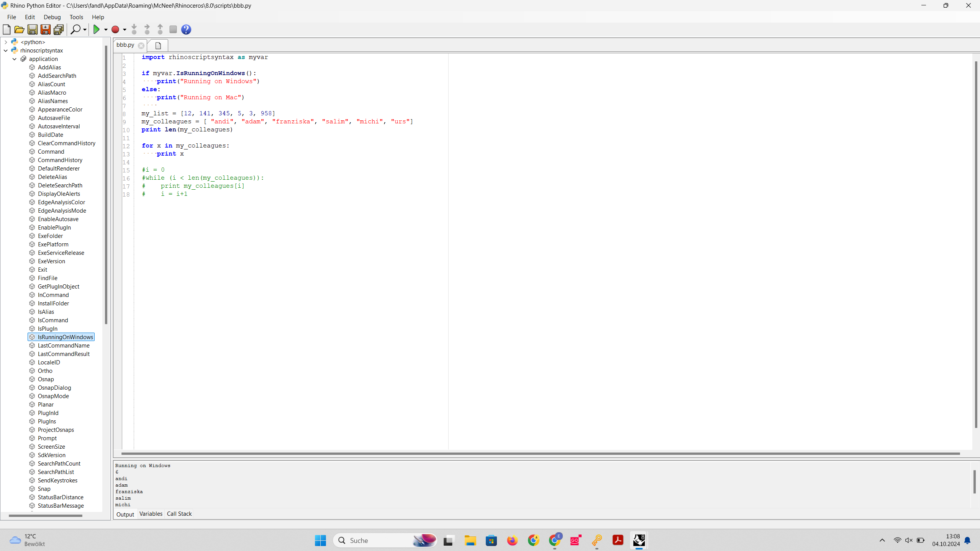The height and width of the screenshot is (551, 980).
Task: Run the bbb.py script
Action: 97,30
